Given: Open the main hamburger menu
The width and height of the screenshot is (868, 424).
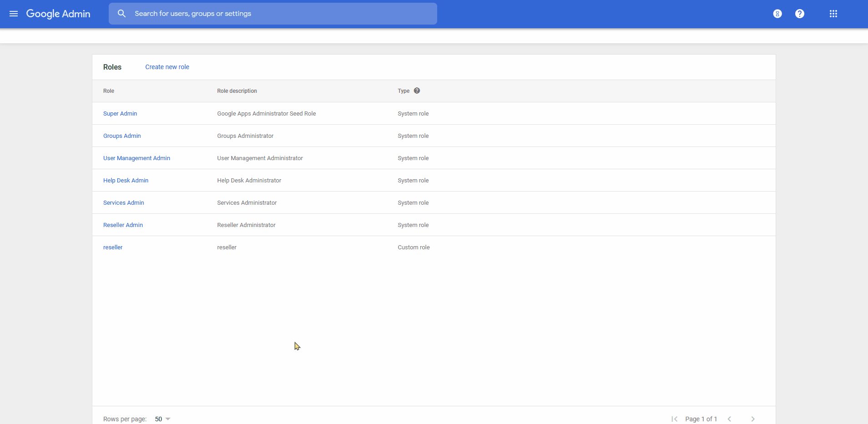Looking at the screenshot, I should [x=14, y=14].
